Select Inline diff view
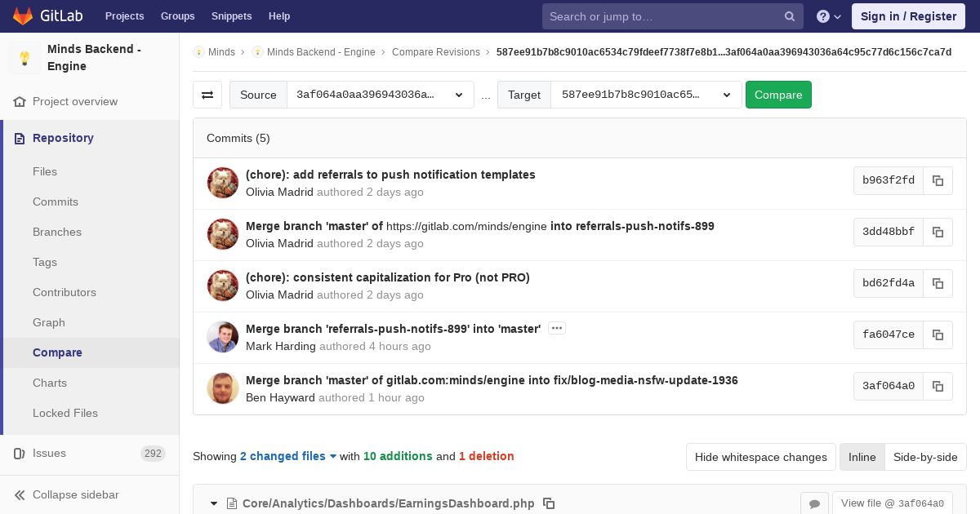This screenshot has height=514, width=980. pos(862,457)
